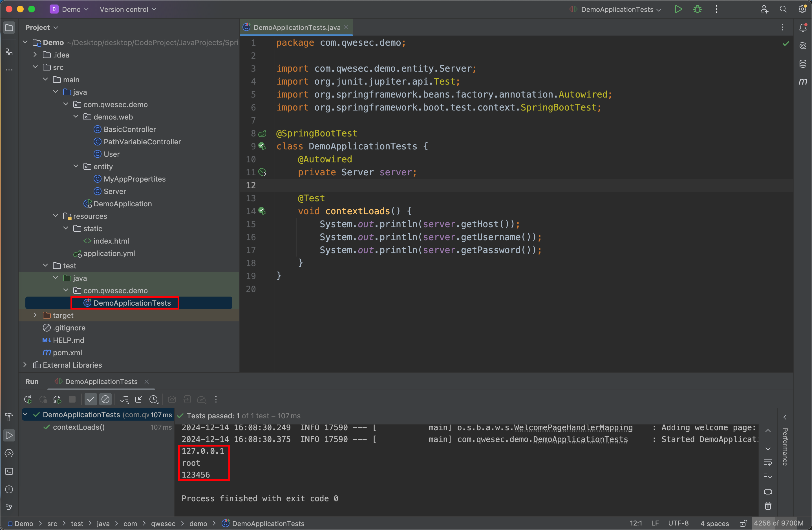
Task: Open the Git tool window
Action: tap(9, 507)
